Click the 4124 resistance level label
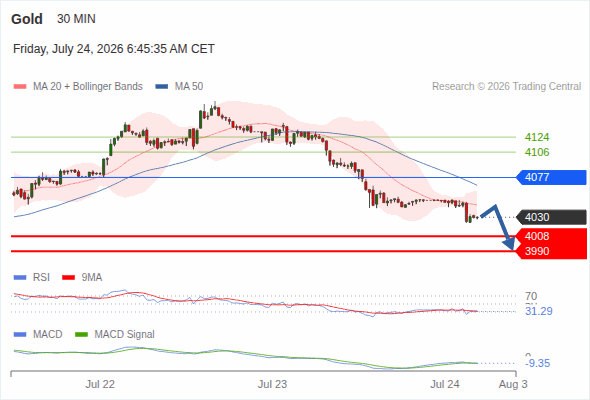590x400 pixels. pyautogui.click(x=537, y=137)
